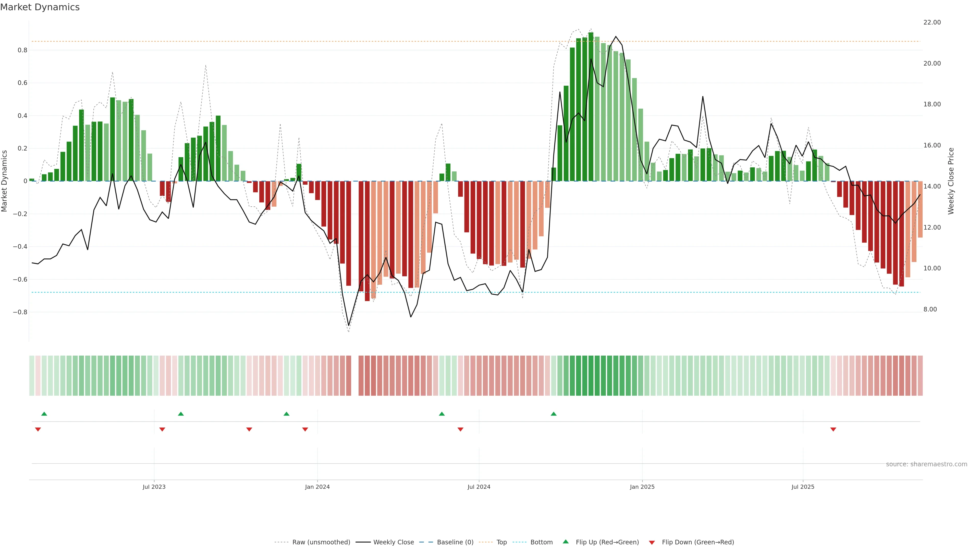Click the Jan 2024 x-axis label

click(317, 487)
